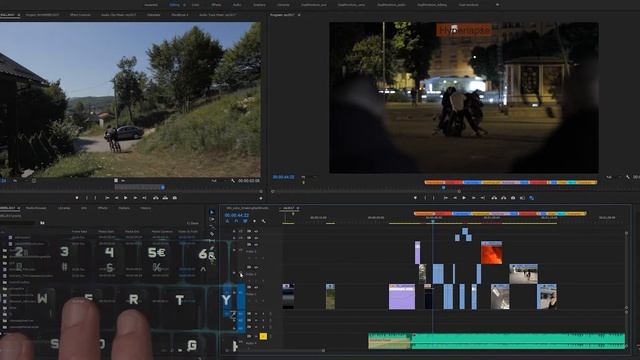
Task: Select the Selection tool arrow
Action: coord(212,212)
